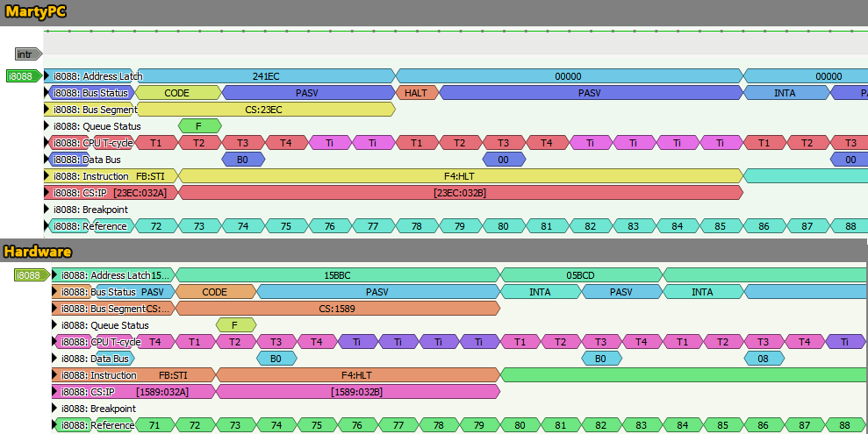Screen dimensions: 868x434
Task: Click the HALT bus status block
Action: 416,93
